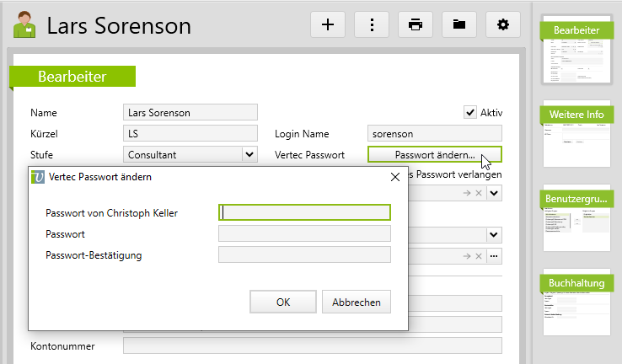Focus the Passwort von Christoph Keller field
This screenshot has width=622, height=364.
(x=304, y=212)
